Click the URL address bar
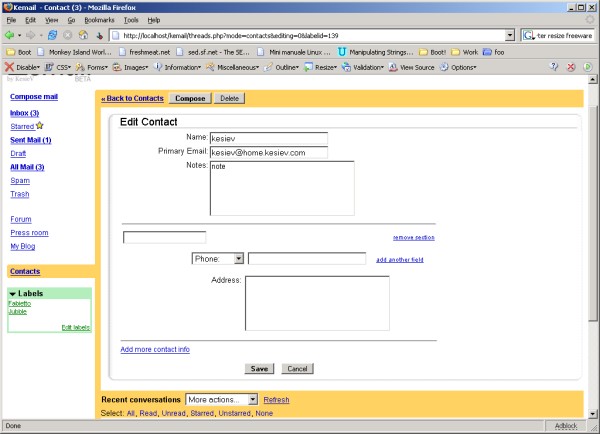The image size is (600, 434). pos(307,36)
